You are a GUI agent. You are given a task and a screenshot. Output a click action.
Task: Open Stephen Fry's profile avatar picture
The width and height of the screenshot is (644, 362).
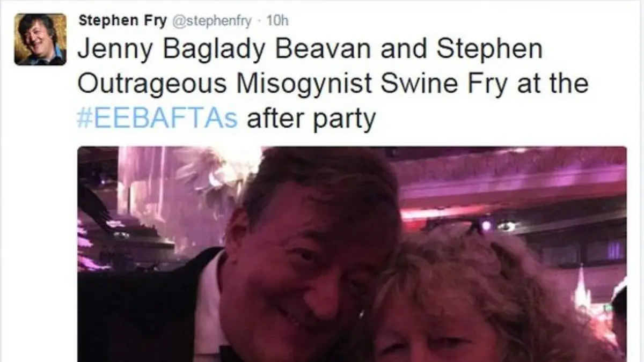coord(40,39)
